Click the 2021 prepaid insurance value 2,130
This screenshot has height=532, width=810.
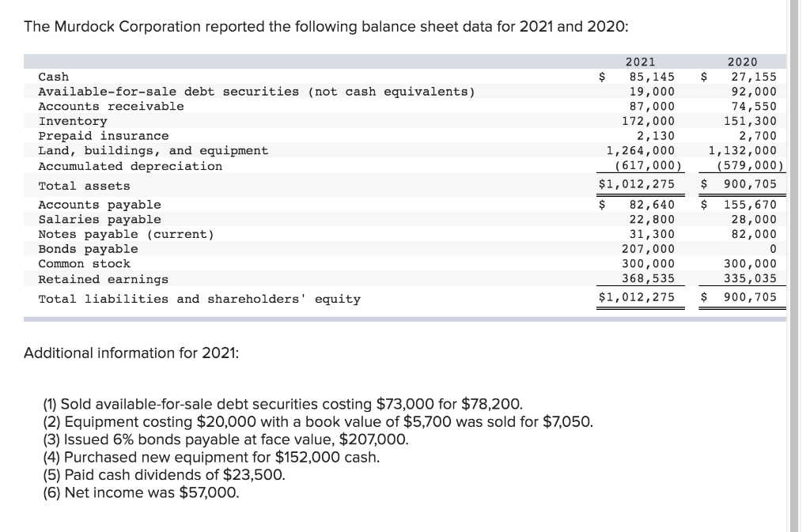point(656,136)
